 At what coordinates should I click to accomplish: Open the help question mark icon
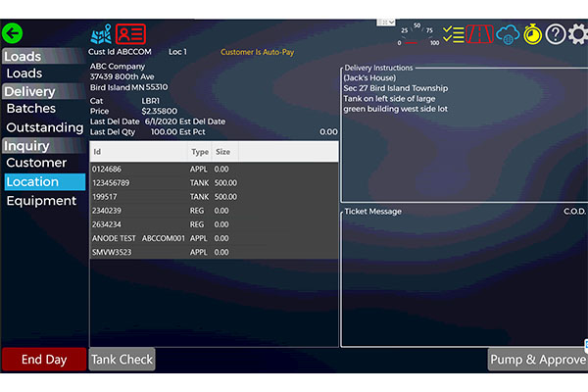coord(556,34)
